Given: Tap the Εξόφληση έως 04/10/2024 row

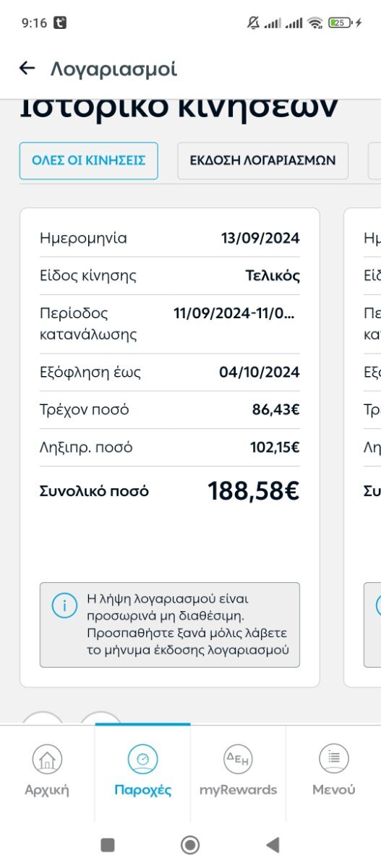Looking at the screenshot, I should [x=169, y=373].
